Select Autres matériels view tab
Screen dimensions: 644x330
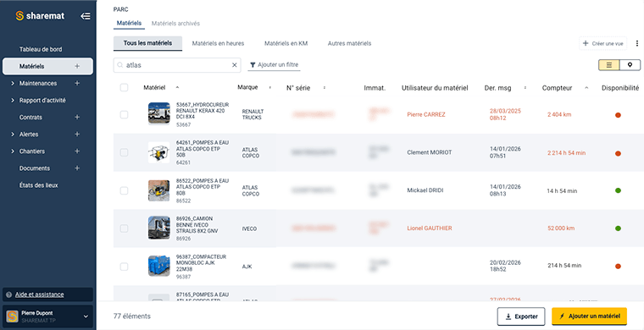pyautogui.click(x=349, y=43)
